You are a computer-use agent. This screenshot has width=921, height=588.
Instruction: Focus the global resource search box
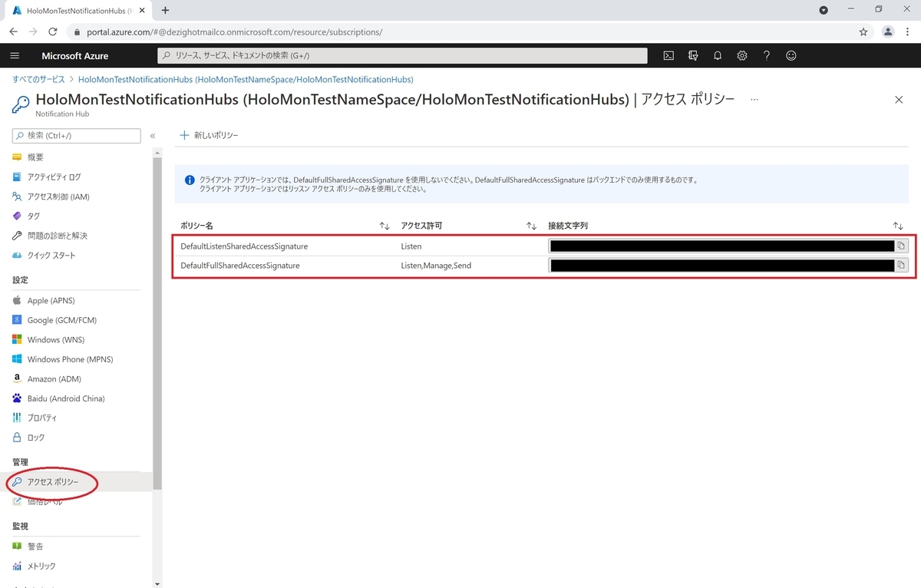click(401, 55)
